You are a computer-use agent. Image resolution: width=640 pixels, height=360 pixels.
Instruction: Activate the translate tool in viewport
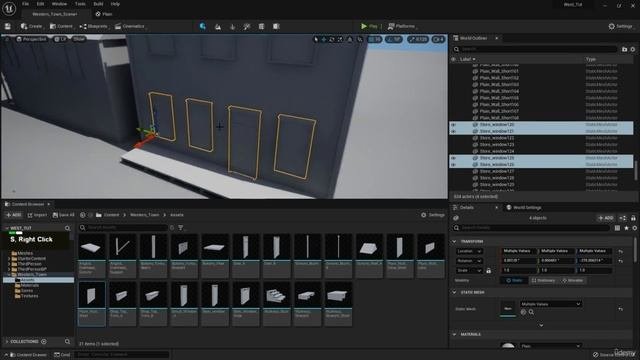point(324,40)
